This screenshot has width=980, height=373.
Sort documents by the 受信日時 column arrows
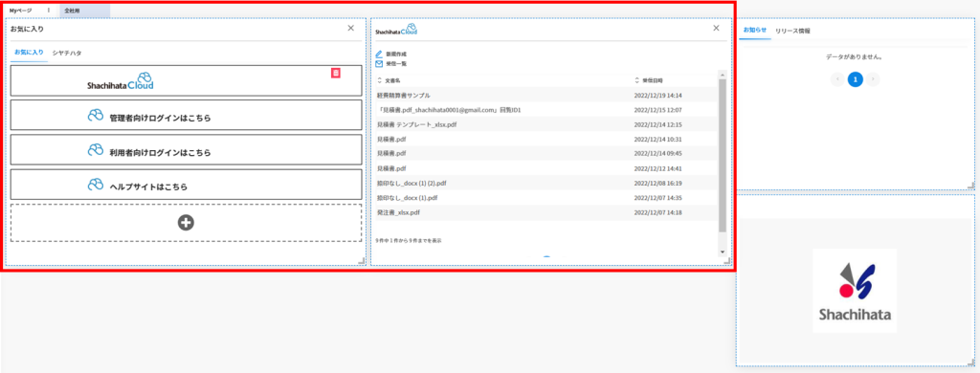click(636, 80)
